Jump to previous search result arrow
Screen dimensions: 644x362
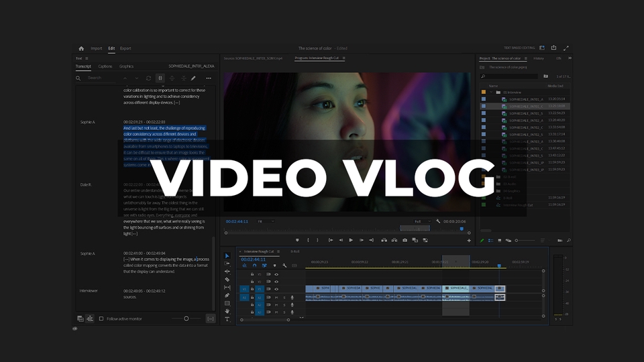pos(125,78)
